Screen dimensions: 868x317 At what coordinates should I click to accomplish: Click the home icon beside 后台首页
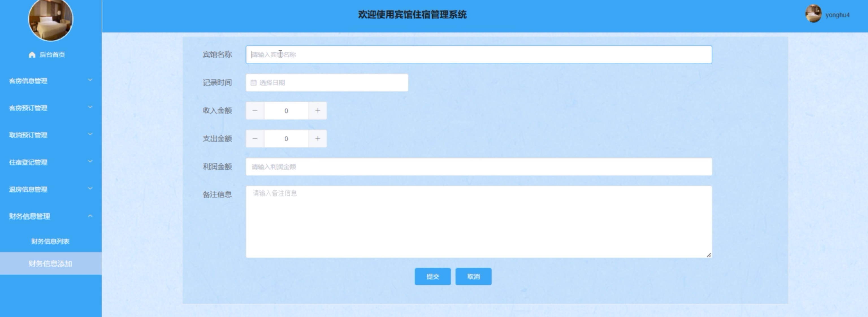point(32,55)
